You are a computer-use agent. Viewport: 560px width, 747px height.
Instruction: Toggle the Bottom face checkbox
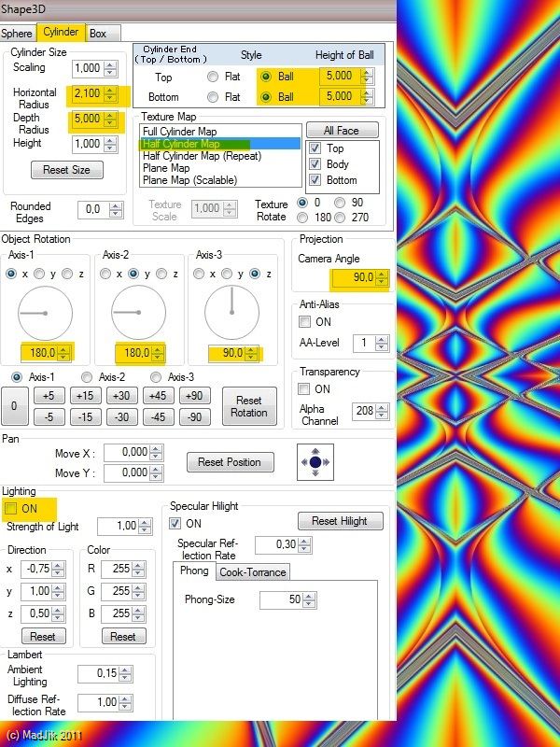pos(315,180)
